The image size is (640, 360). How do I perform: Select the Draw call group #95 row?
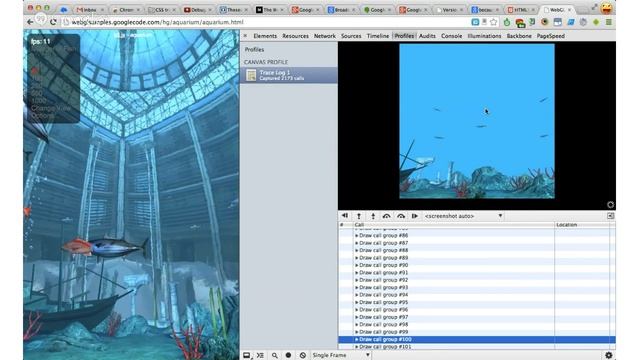coord(477,302)
